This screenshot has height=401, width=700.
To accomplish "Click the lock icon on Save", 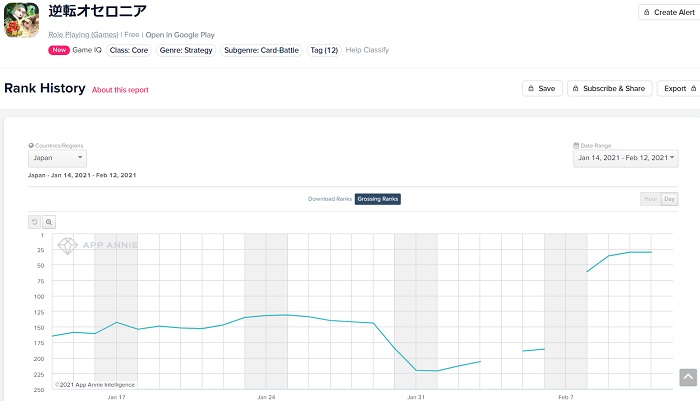I will click(531, 88).
